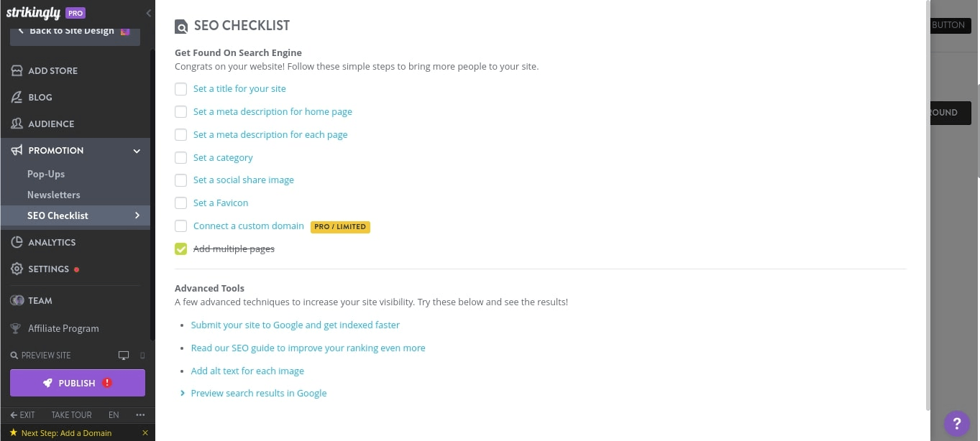Open Pop-Ups under Promotion
The width and height of the screenshot is (980, 441).
coord(46,174)
